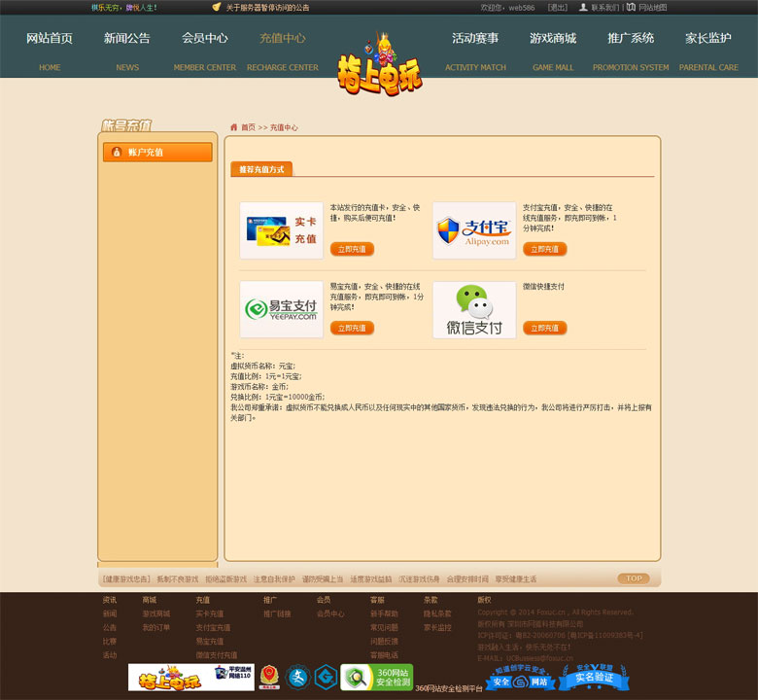Go to the 活动赛事 Activity Match page
Image resolution: width=758 pixels, height=700 pixels.
(x=475, y=39)
